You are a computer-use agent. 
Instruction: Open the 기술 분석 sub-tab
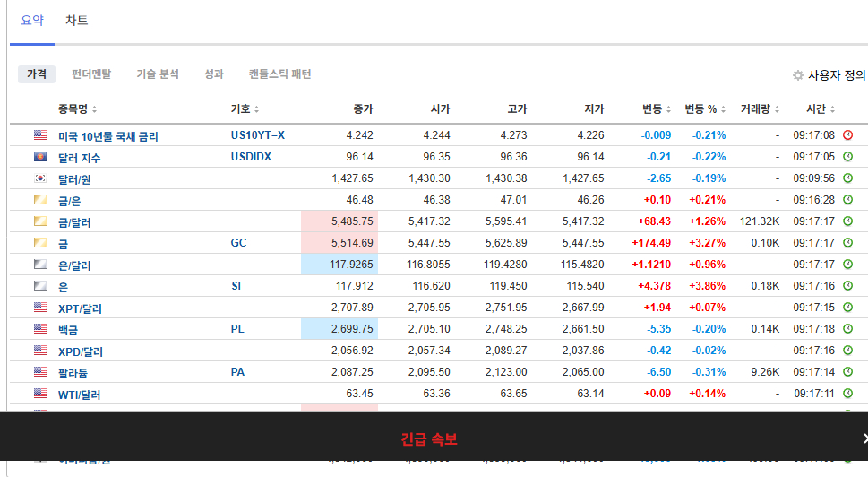[158, 74]
